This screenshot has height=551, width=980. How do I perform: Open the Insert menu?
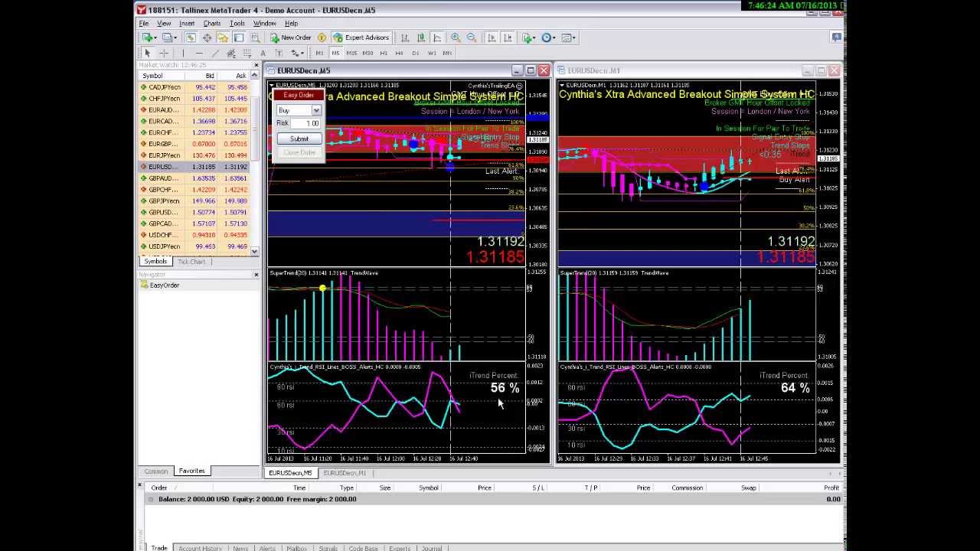pyautogui.click(x=187, y=24)
